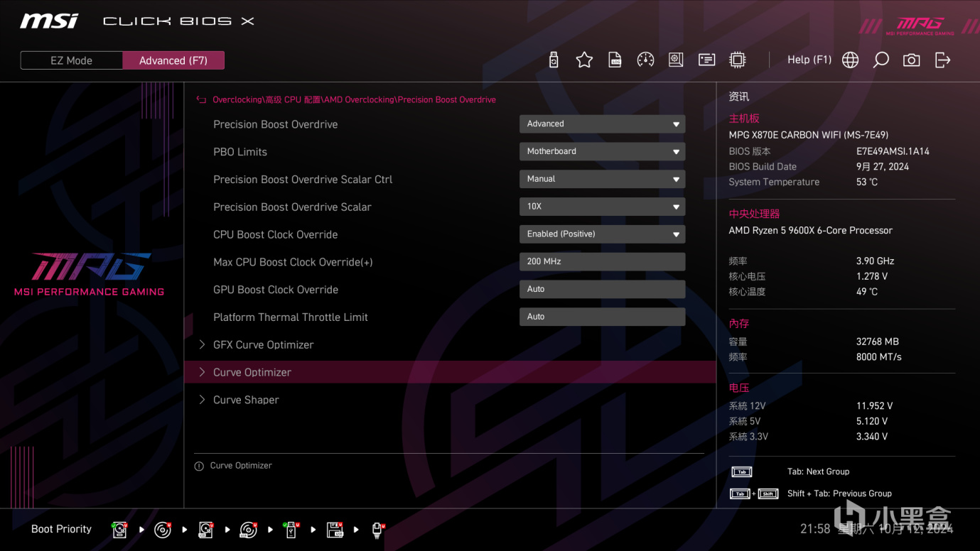
Task: Click the BIOS version E7E49AMSI.1A14
Action: point(893,151)
